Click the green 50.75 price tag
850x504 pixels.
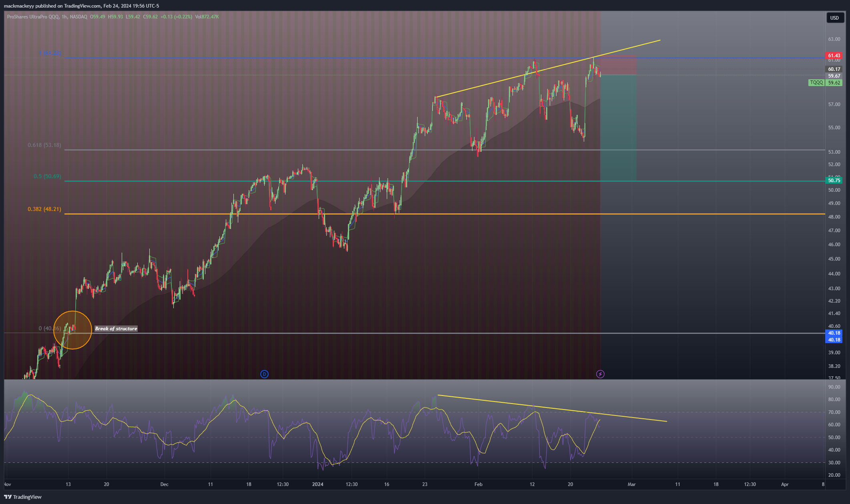coord(834,181)
